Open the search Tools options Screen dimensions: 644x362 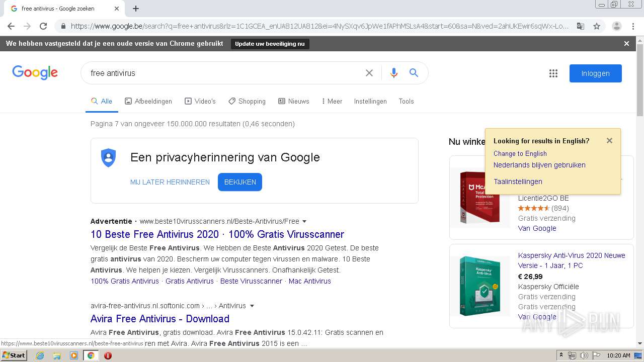click(x=406, y=101)
